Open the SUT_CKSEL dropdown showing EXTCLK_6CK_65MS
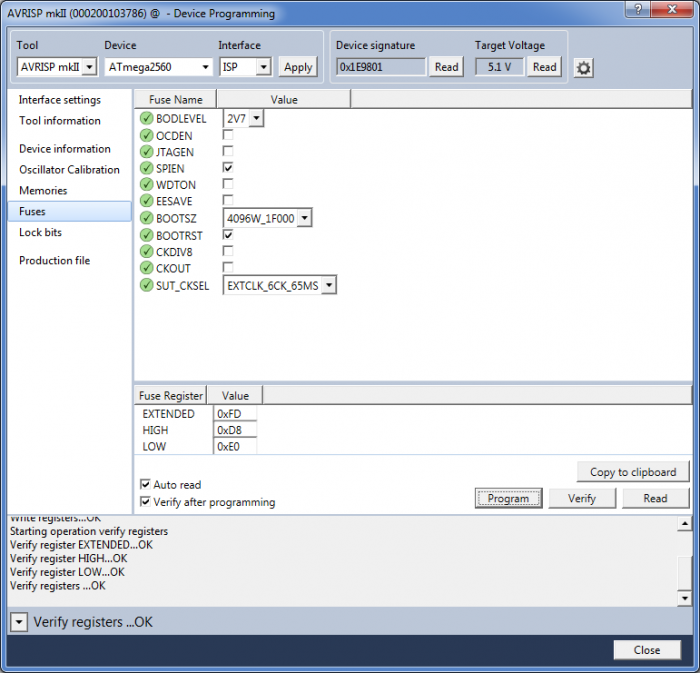This screenshot has width=700, height=673. [x=279, y=285]
